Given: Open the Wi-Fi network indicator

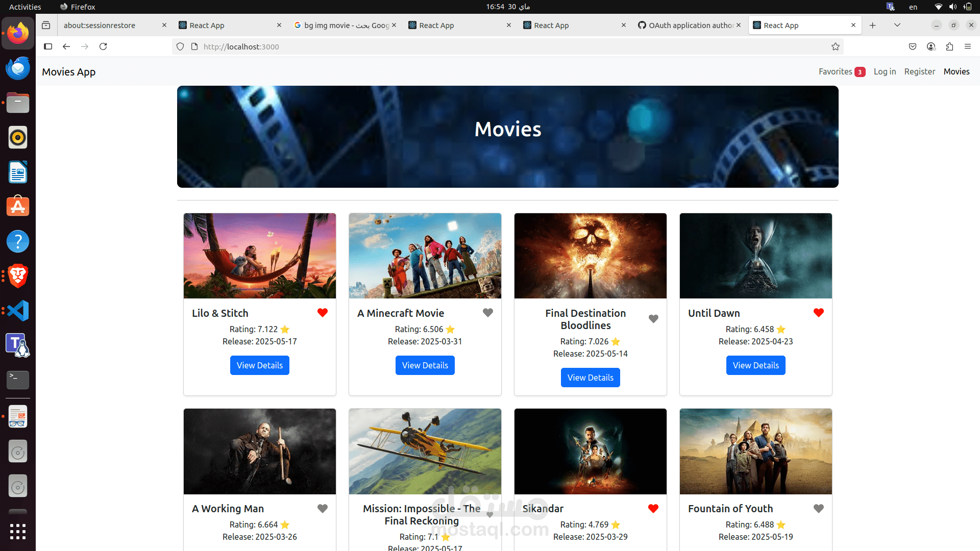Looking at the screenshot, I should [x=938, y=7].
